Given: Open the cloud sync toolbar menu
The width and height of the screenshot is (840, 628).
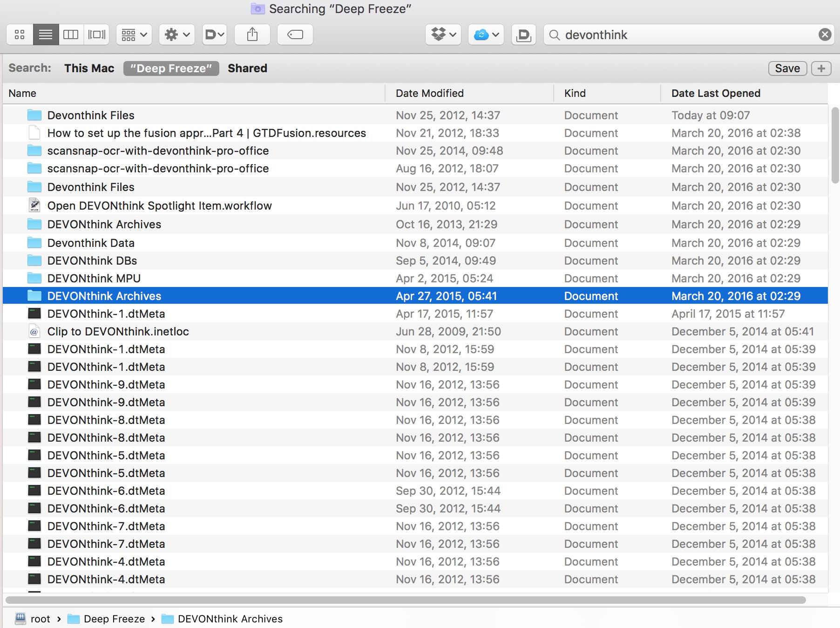Looking at the screenshot, I should (x=486, y=34).
